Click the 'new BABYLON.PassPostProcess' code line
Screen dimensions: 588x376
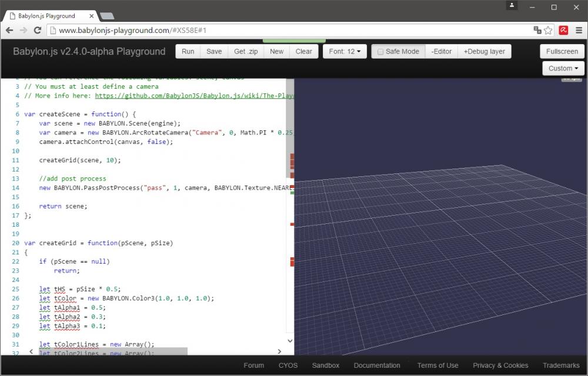(x=166, y=188)
